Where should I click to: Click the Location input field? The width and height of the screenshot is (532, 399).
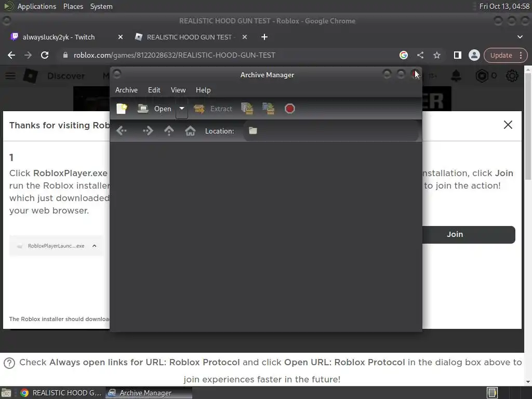[x=331, y=131]
